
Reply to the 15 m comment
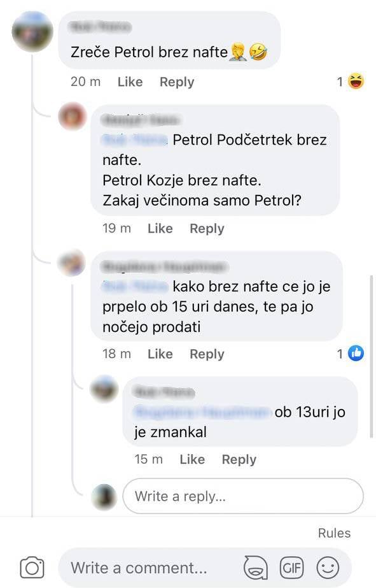tap(239, 459)
